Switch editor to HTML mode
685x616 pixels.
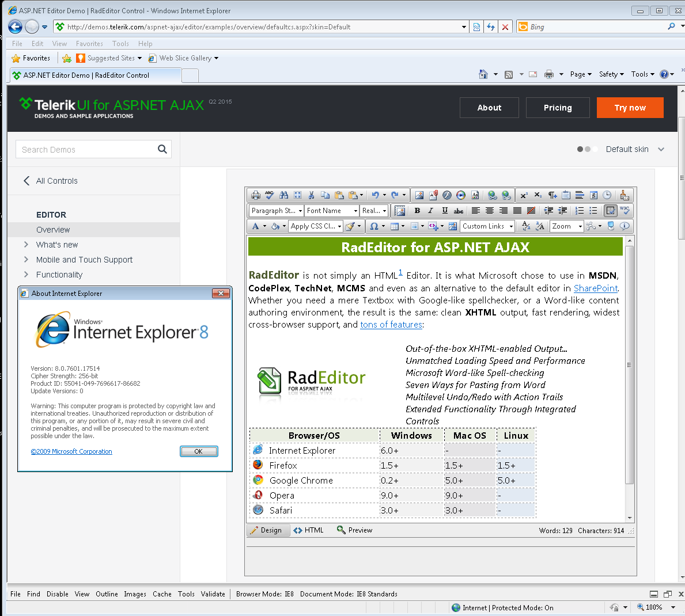[309, 530]
